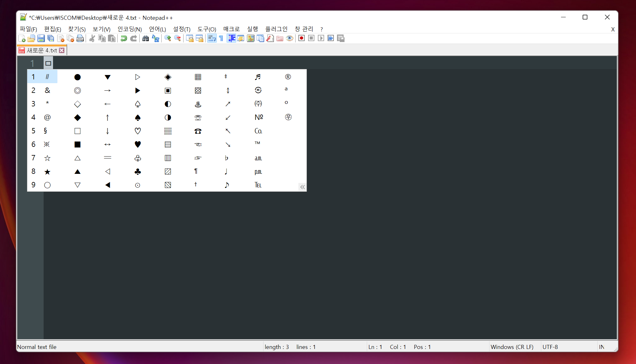Cut selection with the scissors icon

click(x=92, y=38)
